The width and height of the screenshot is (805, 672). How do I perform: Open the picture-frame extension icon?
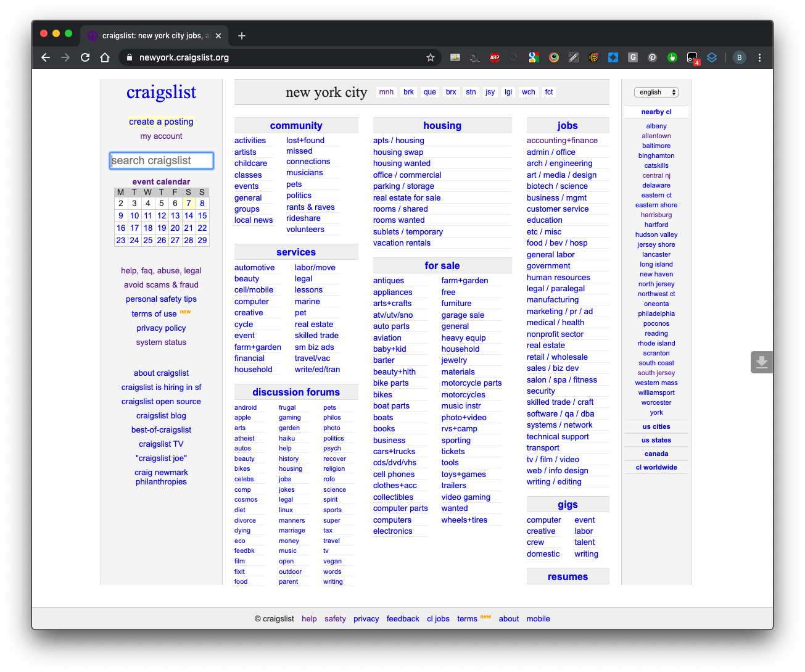(x=455, y=57)
